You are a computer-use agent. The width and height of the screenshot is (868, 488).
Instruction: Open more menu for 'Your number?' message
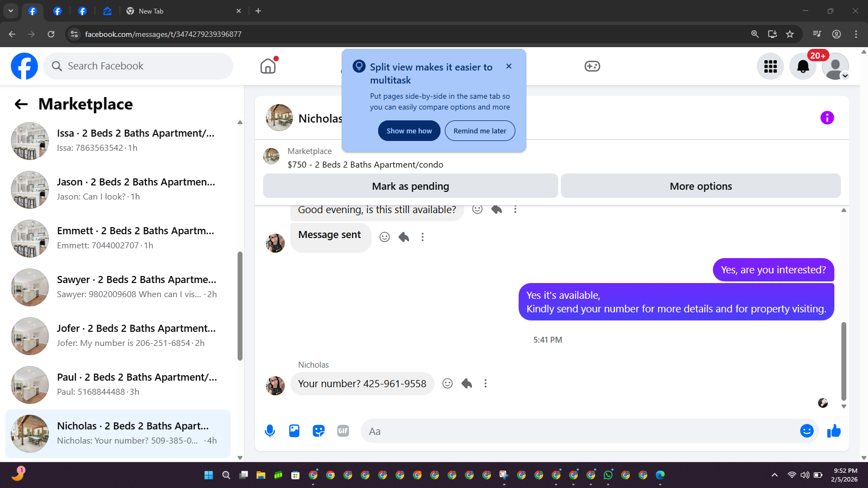click(x=486, y=383)
